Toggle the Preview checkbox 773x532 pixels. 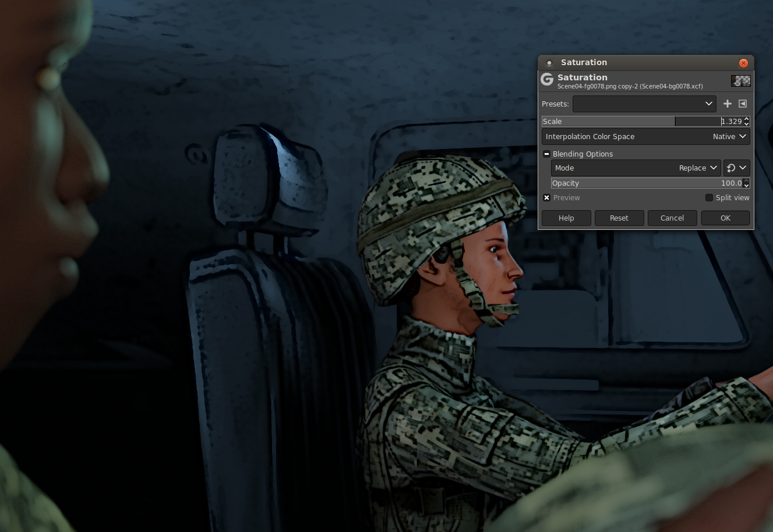tap(546, 198)
